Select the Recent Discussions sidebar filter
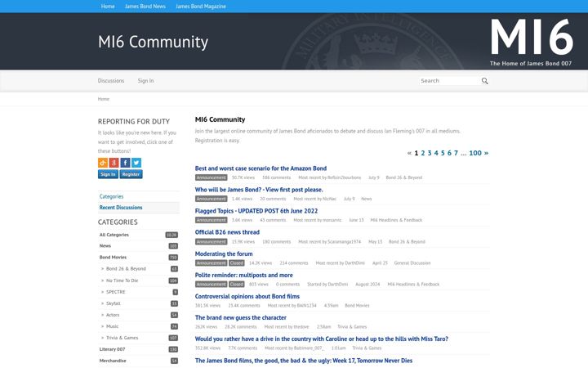588x368 pixels. tap(121, 207)
